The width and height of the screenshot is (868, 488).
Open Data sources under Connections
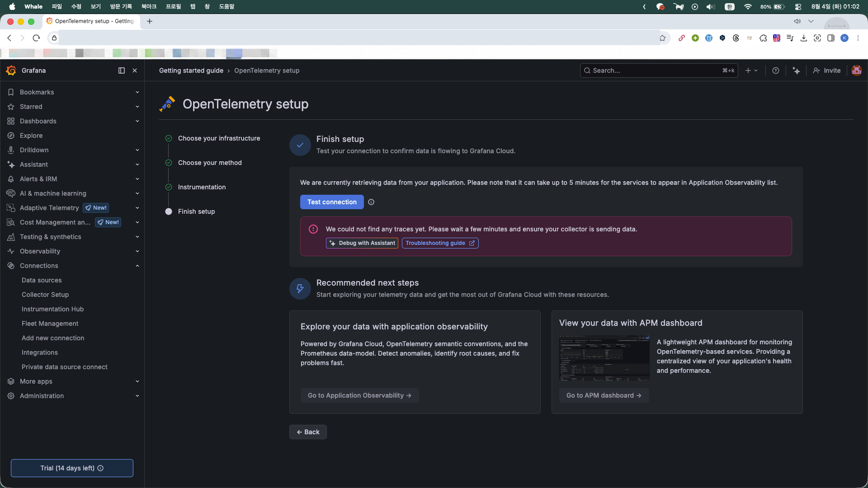tap(42, 280)
